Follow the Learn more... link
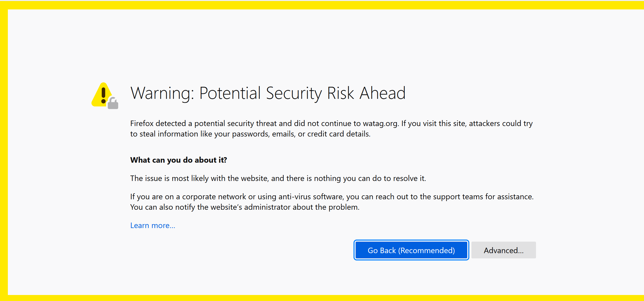This screenshot has height=301, width=644. [153, 225]
